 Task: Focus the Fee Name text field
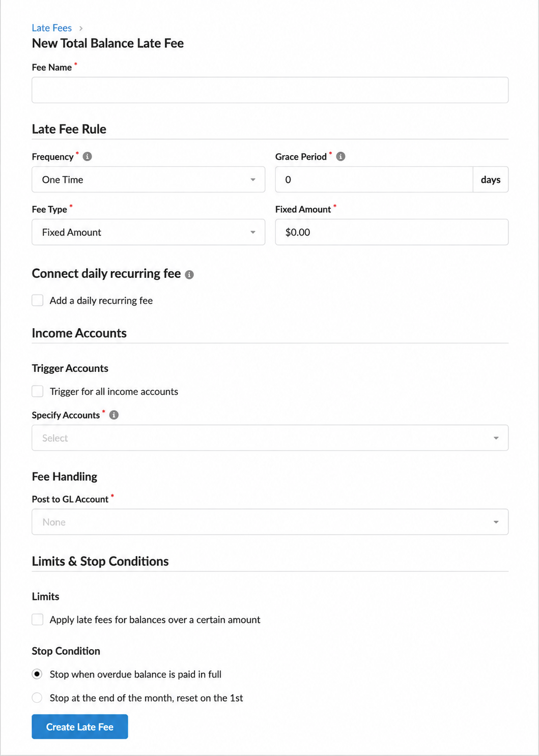(x=270, y=90)
